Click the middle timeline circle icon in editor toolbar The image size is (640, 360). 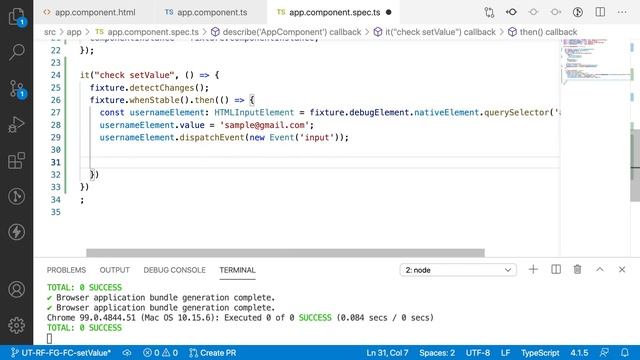(533, 12)
